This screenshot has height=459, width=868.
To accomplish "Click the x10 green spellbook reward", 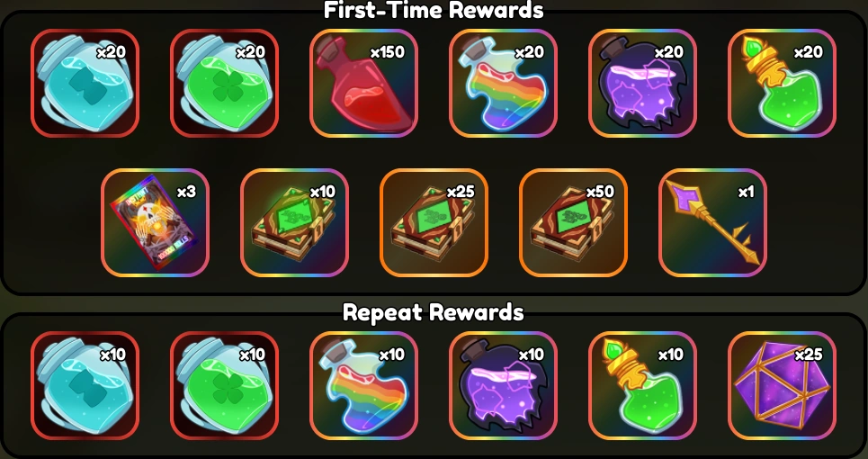I will (x=294, y=222).
